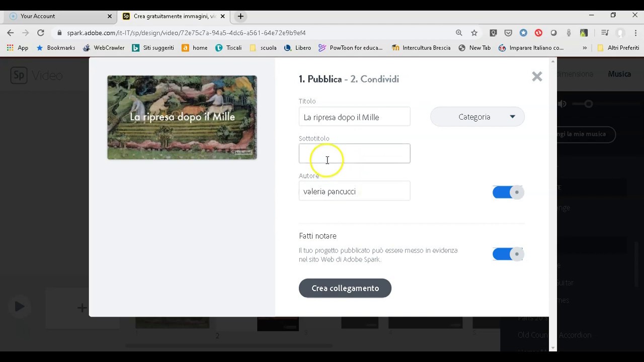The width and height of the screenshot is (644, 362).
Task: Select the 1. Pubblica step
Action: pos(320,79)
